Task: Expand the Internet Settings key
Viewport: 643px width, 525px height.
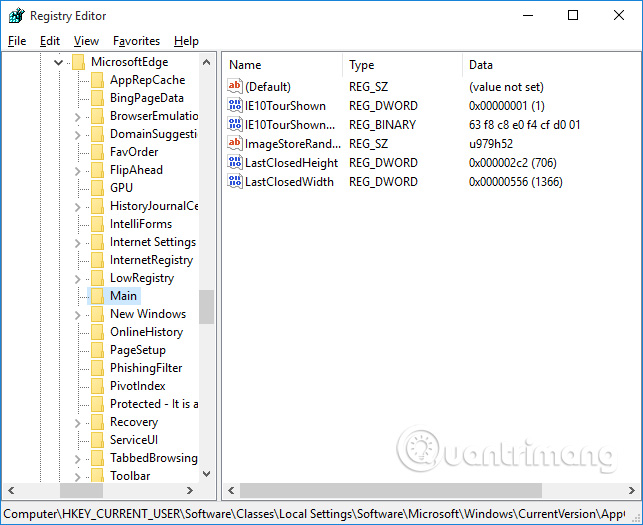Action: 77,243
